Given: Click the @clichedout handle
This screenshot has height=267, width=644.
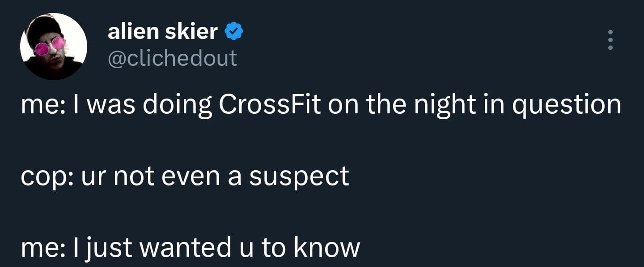Looking at the screenshot, I should (172, 58).
